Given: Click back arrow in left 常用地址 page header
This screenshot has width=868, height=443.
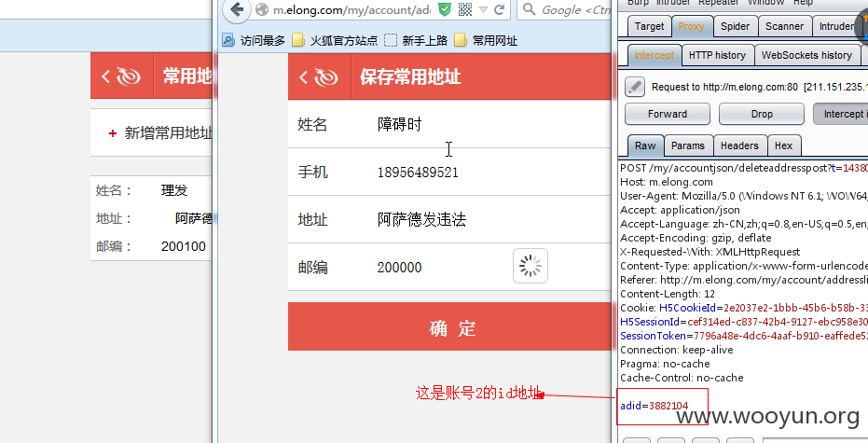Looking at the screenshot, I should point(105,76).
